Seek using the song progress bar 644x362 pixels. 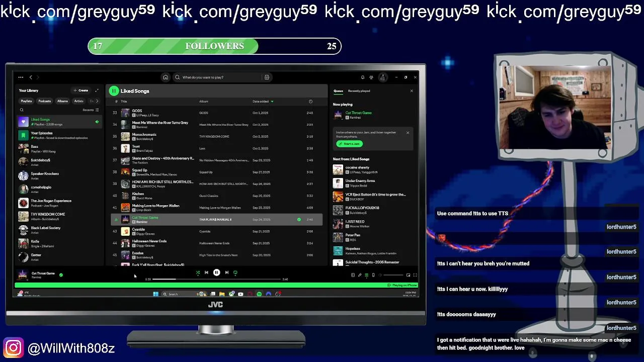pyautogui.click(x=216, y=279)
